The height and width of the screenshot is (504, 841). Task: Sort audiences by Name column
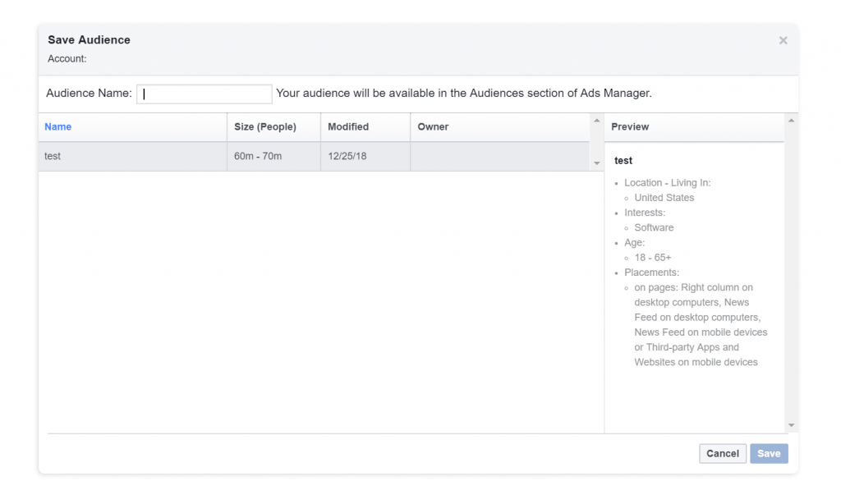tap(58, 127)
